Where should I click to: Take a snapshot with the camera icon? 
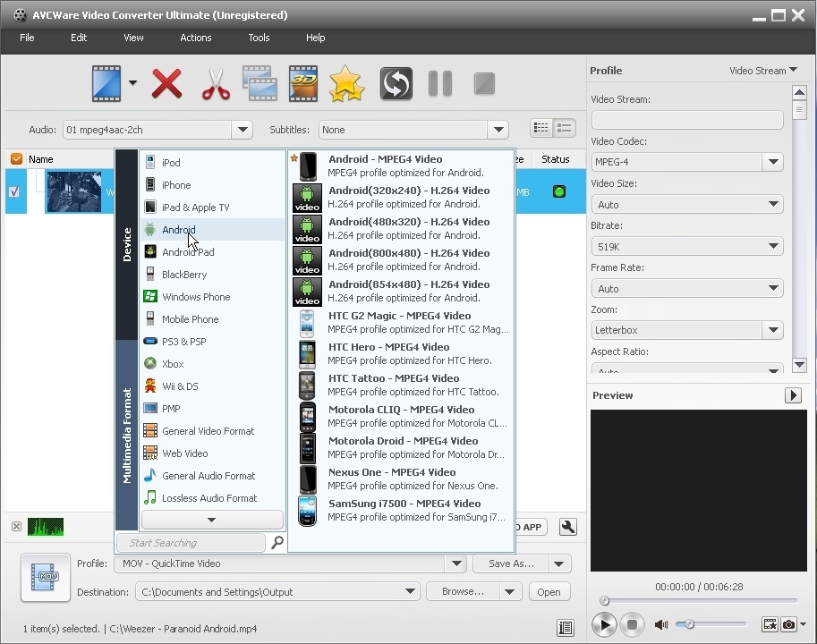[x=788, y=624]
